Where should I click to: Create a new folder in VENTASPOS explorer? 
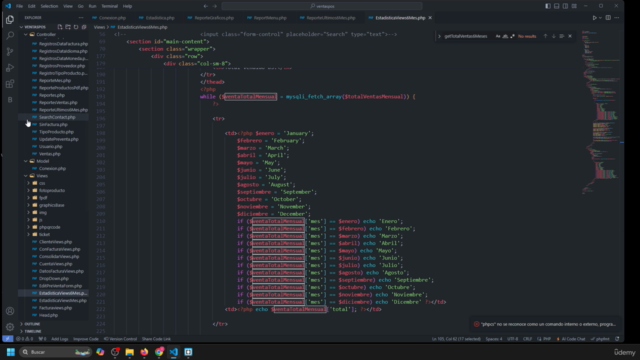[x=68, y=27]
